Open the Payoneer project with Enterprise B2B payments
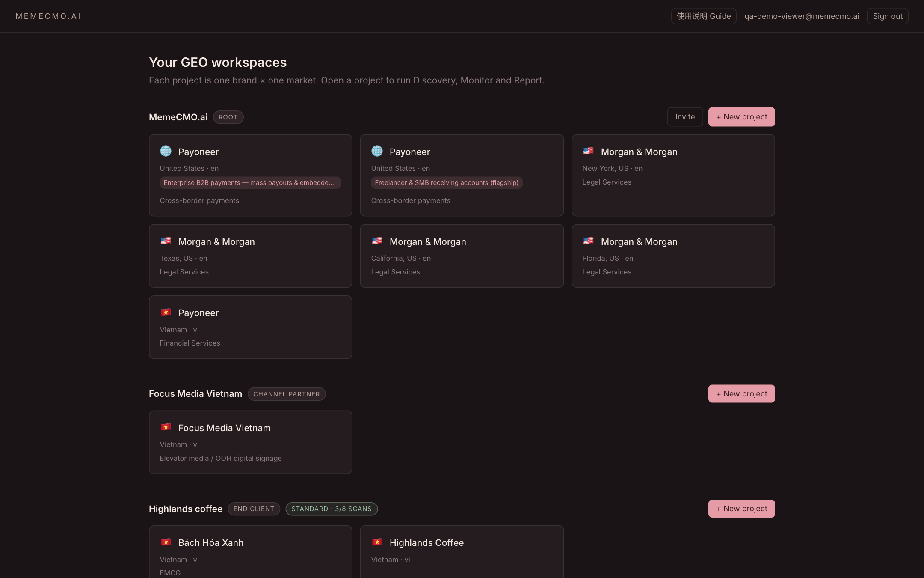The width and height of the screenshot is (924, 578). [198, 152]
